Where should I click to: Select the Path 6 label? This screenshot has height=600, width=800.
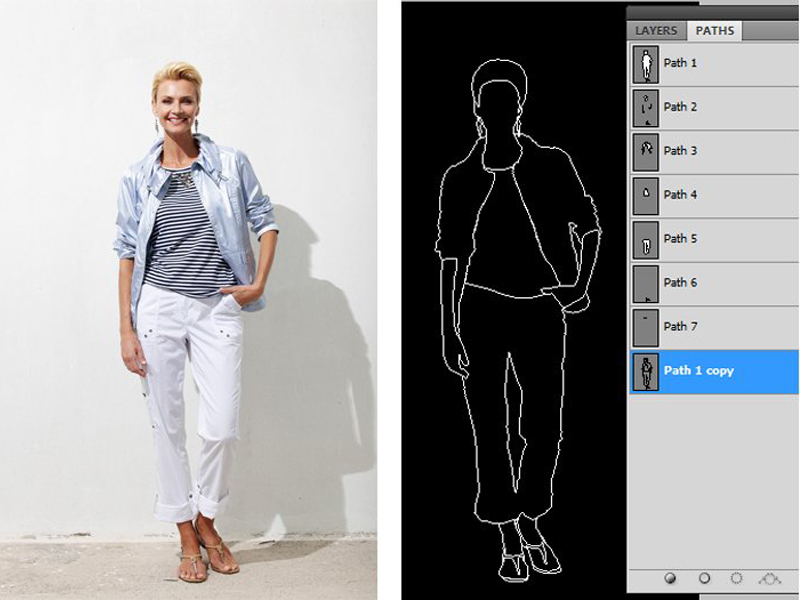pos(680,283)
